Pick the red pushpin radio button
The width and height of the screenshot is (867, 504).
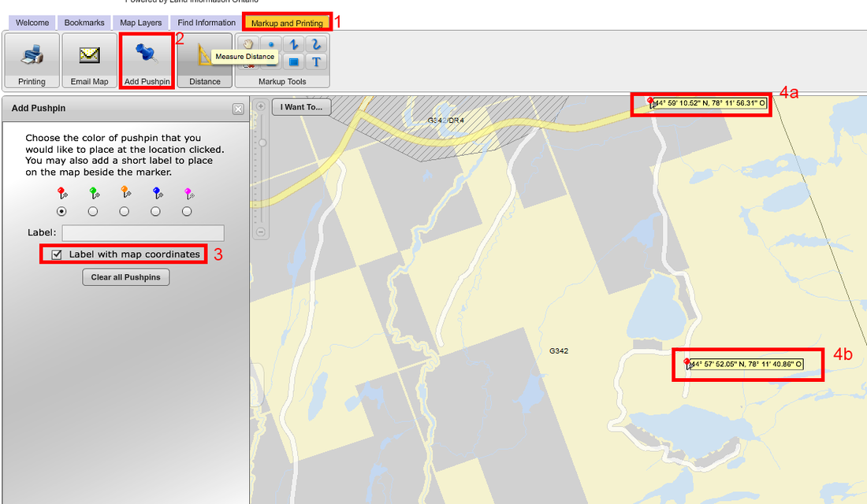click(61, 211)
